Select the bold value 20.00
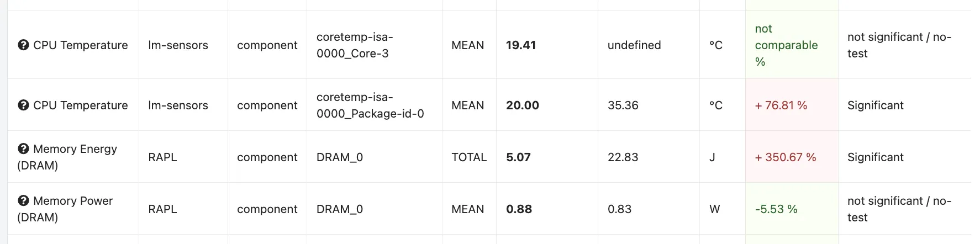This screenshot has height=244, width=980. [523, 105]
